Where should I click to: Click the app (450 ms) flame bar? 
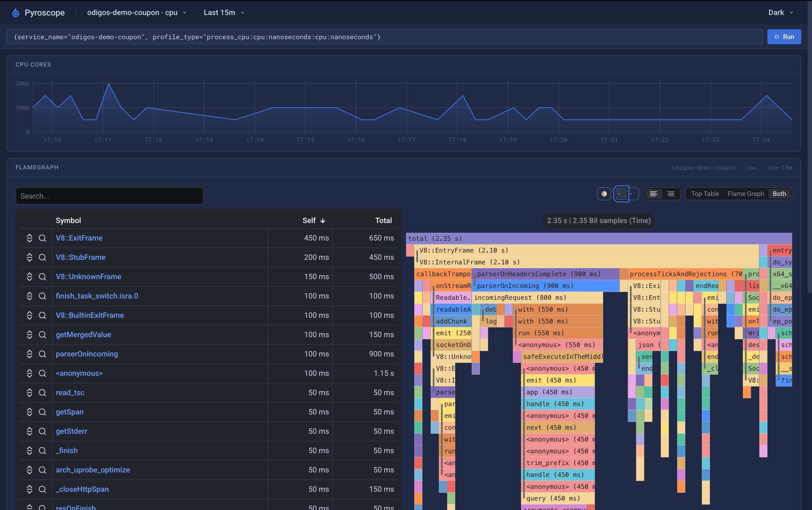click(558, 392)
